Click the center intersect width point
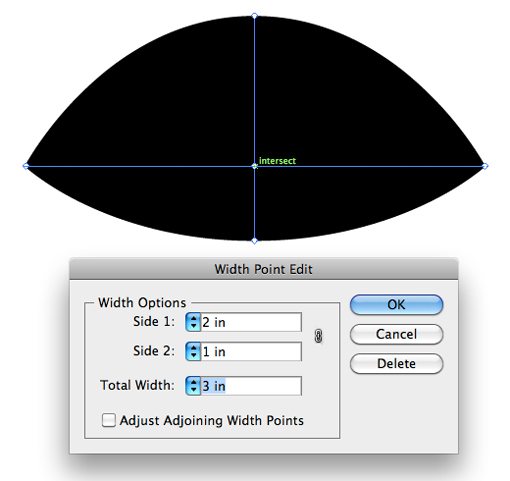510x481 pixels. pyautogui.click(x=254, y=166)
